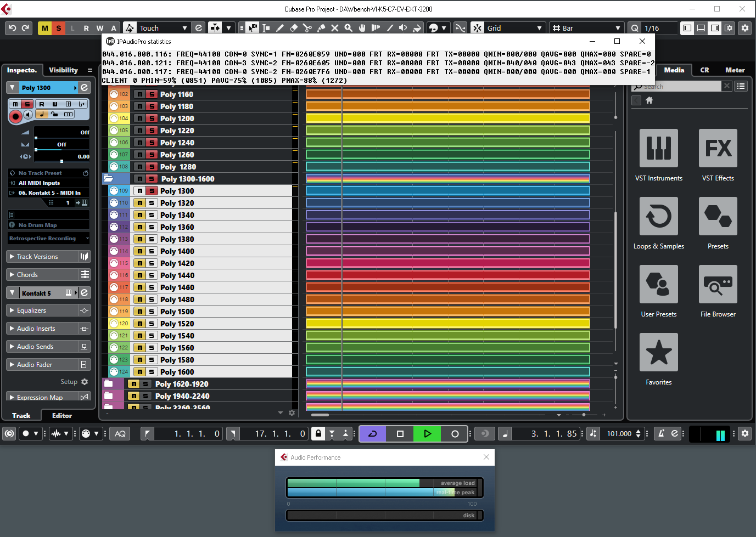This screenshot has height=537, width=756.
Task: Collapse the Poly 1300-1600 folder track
Action: 109,179
